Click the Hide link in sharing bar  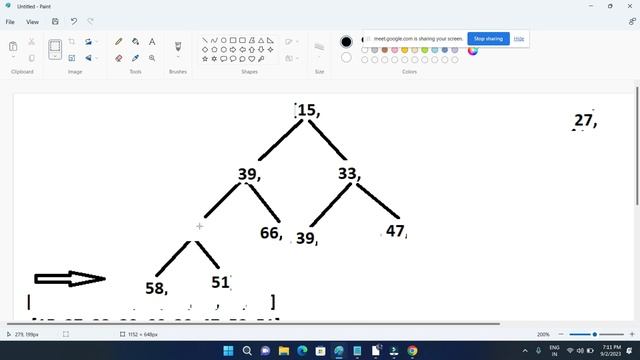coord(519,39)
